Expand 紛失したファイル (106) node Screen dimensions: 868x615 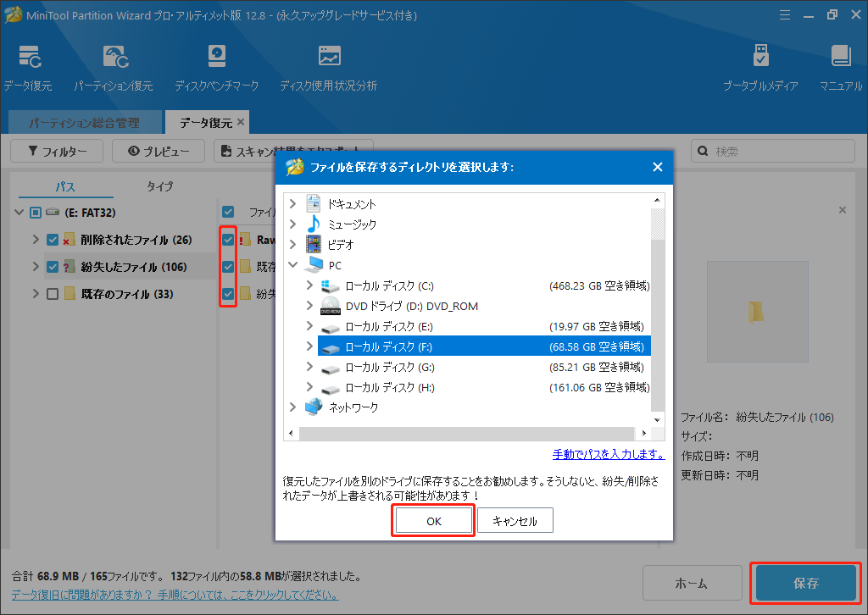tap(36, 267)
